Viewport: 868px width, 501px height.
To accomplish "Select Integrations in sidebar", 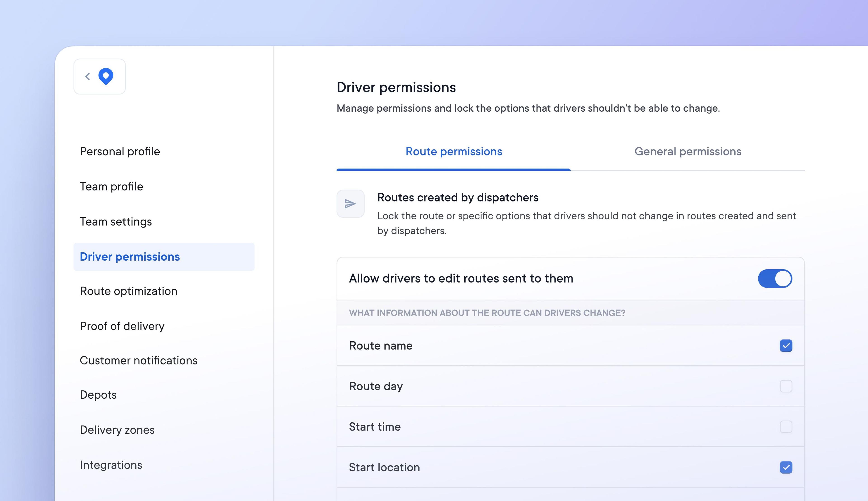I will click(x=111, y=465).
